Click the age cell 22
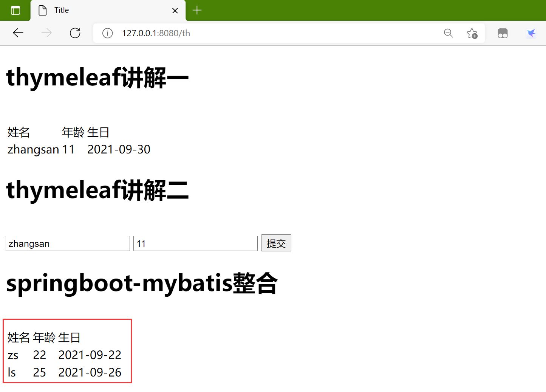 40,355
